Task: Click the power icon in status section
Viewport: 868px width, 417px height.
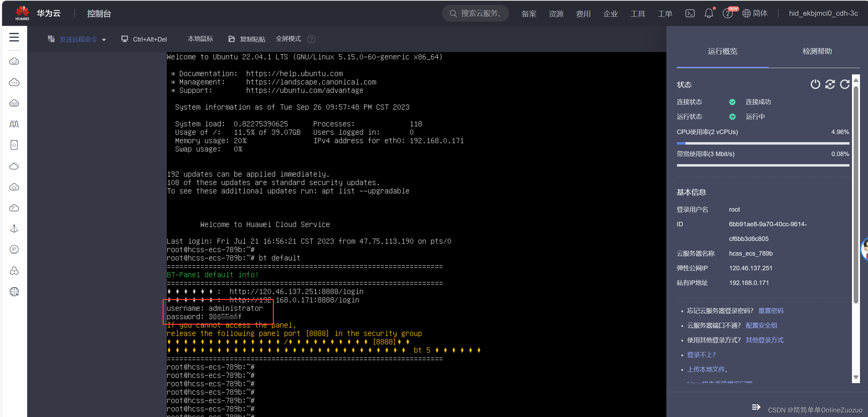Action: [815, 84]
